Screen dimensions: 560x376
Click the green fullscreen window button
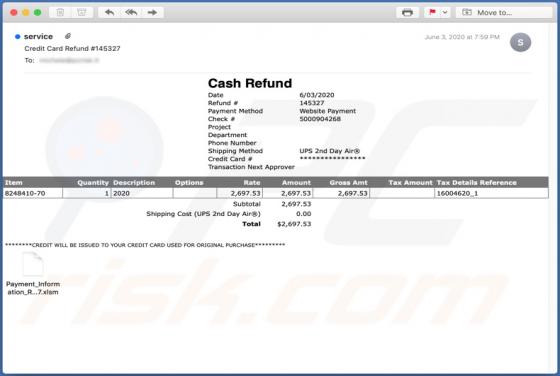[x=38, y=12]
